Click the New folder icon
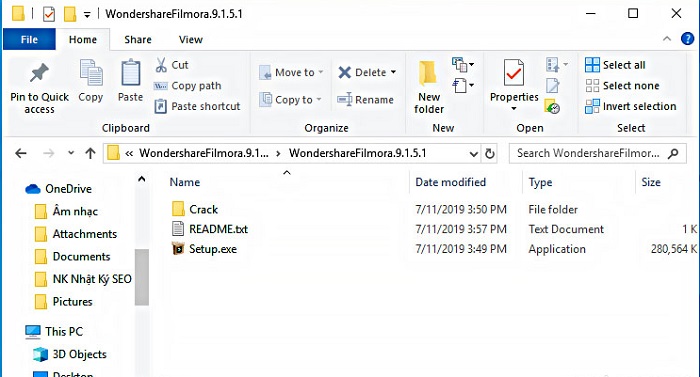Image resolution: width=700 pixels, height=377 pixels. coord(428,73)
